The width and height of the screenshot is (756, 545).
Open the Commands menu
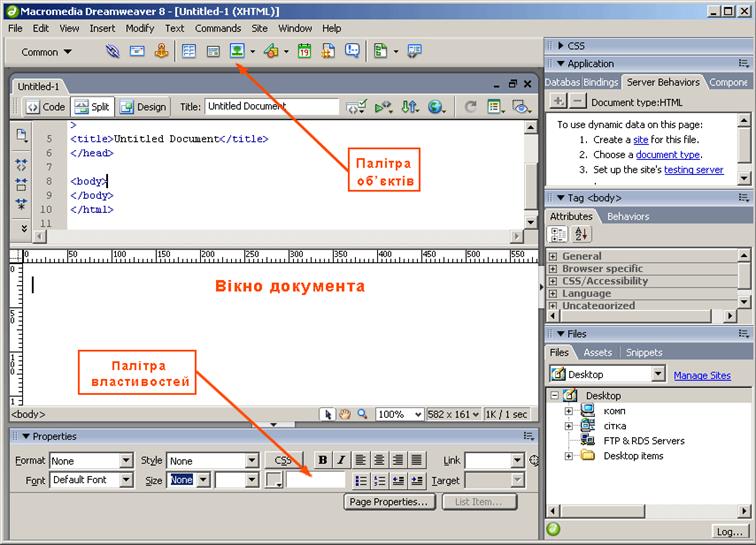(x=218, y=28)
